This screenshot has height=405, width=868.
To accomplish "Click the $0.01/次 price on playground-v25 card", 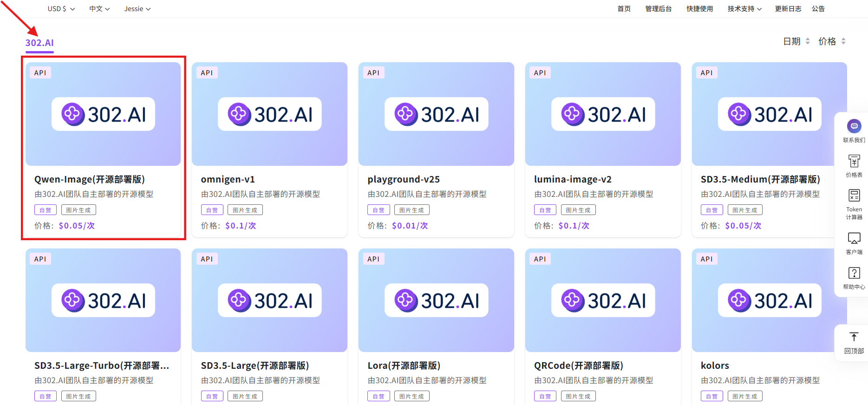I will 410,226.
